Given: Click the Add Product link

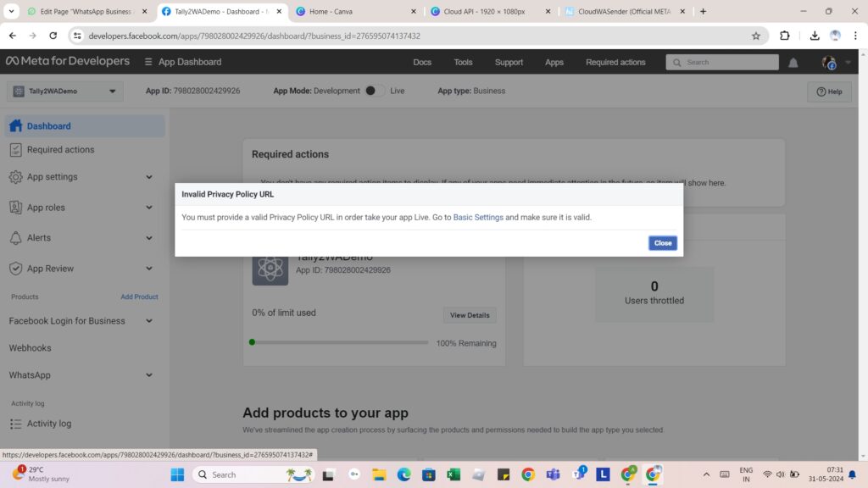Looking at the screenshot, I should 139,297.
